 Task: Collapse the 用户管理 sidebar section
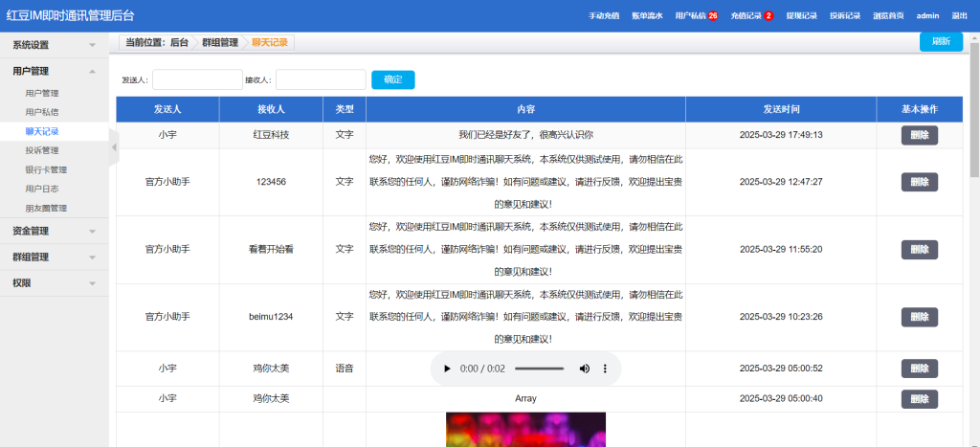coord(54,71)
